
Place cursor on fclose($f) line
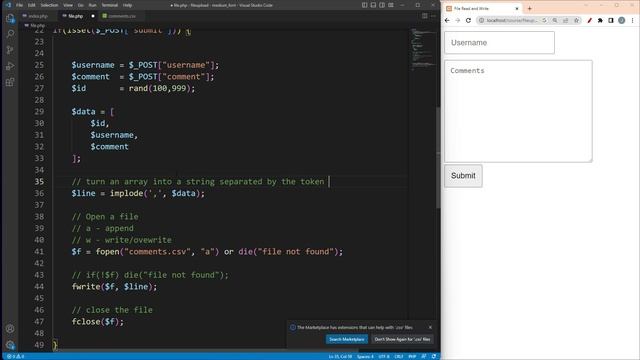tap(98, 322)
